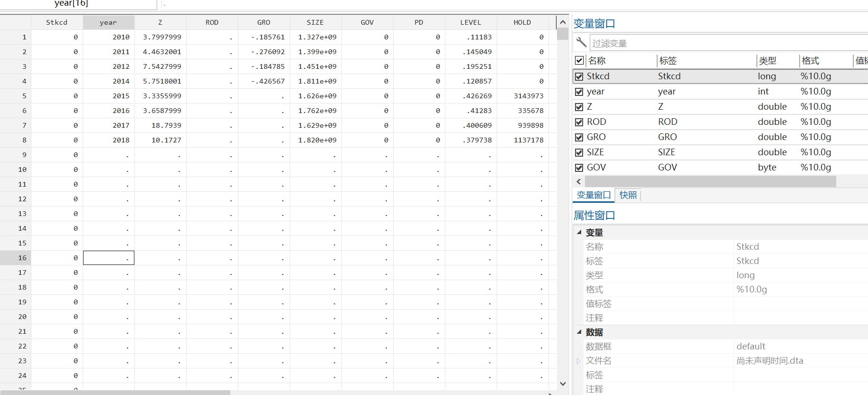Click the horizontal scrollbar under the data grid

(115, 393)
